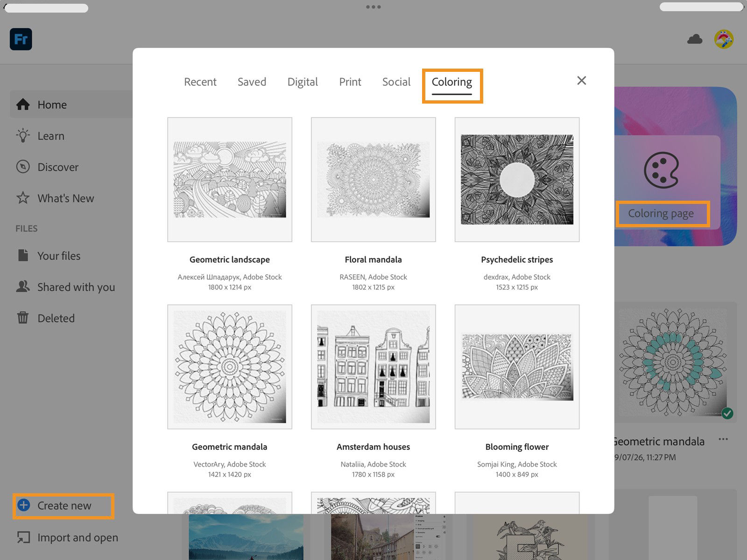This screenshot has width=747, height=560.
Task: Open the teal mandala file thumbnail behind the dialog
Action: tap(675, 363)
